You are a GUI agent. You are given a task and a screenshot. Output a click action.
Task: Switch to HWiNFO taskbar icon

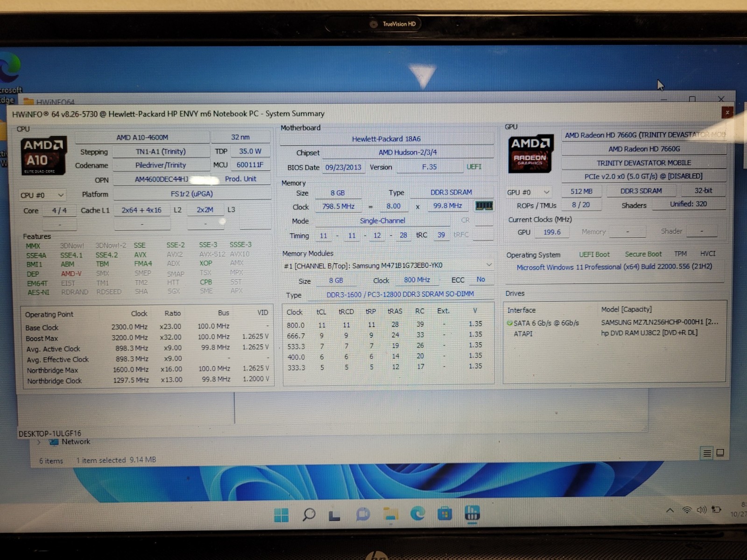[472, 513]
